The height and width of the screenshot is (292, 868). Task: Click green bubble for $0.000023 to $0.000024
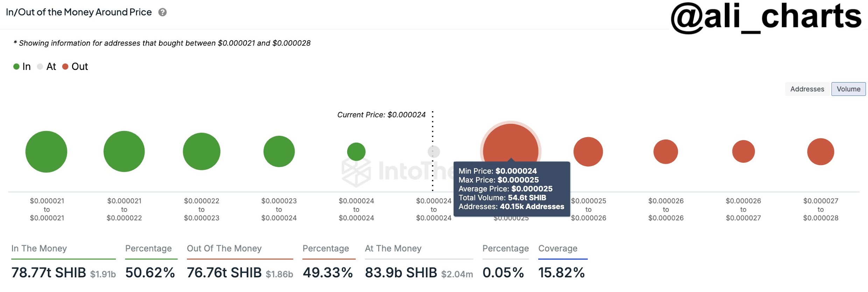point(279,151)
